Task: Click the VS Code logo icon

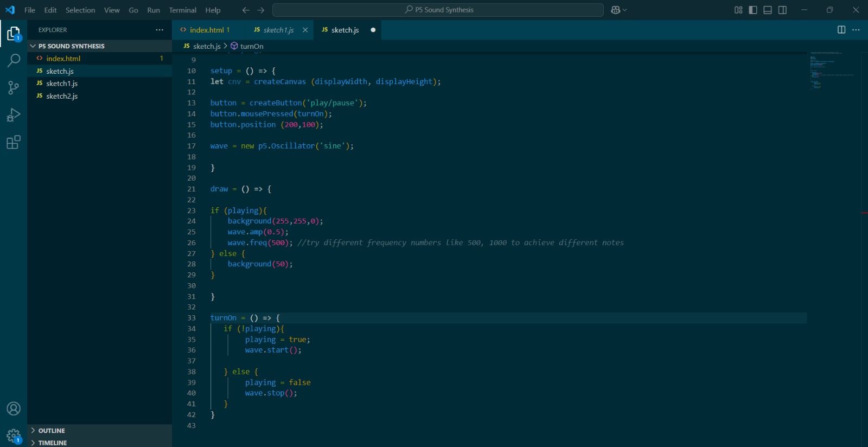Action: pos(10,10)
